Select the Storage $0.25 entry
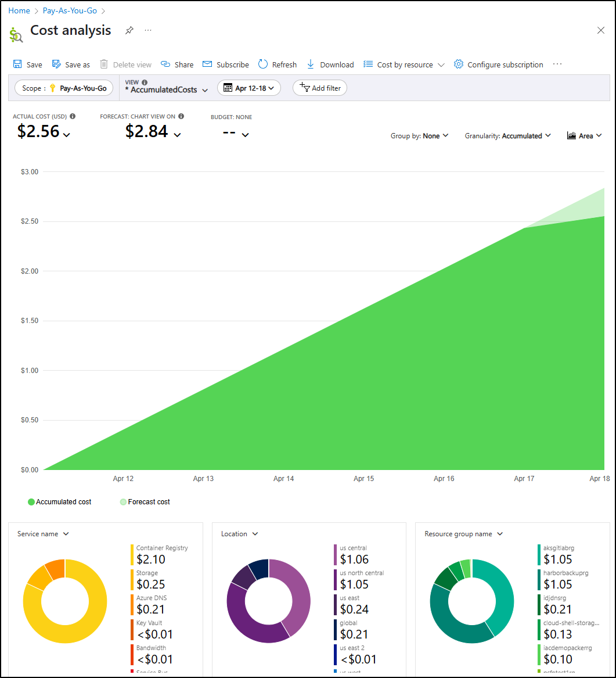Screen dimensions: 616x678 (151, 580)
